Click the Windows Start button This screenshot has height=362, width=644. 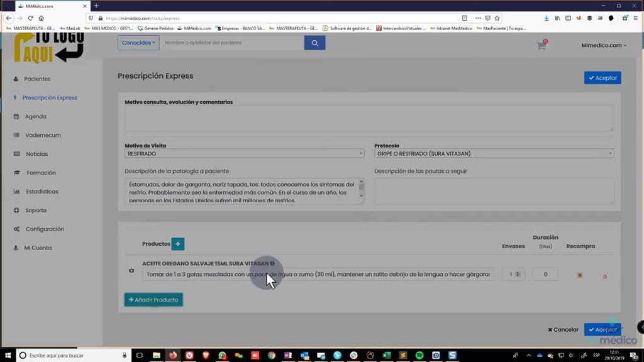coord(8,355)
